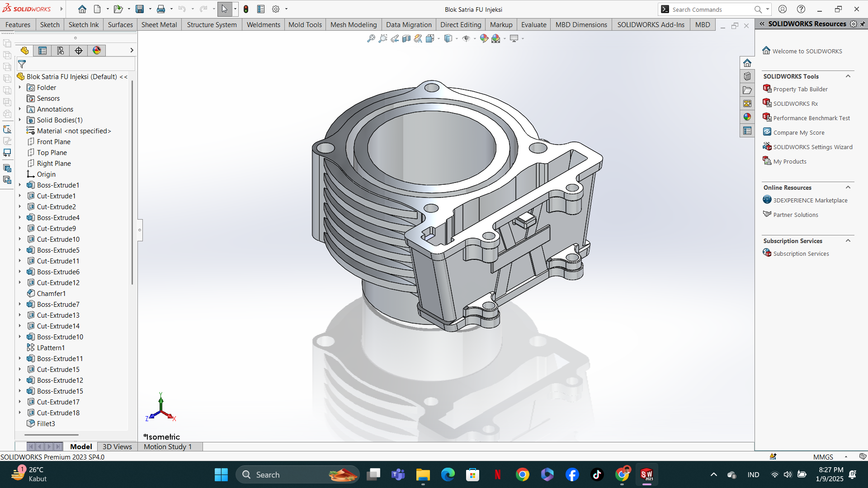Click the Rebuild traffic light icon
This screenshot has width=868, height=488.
click(246, 9)
